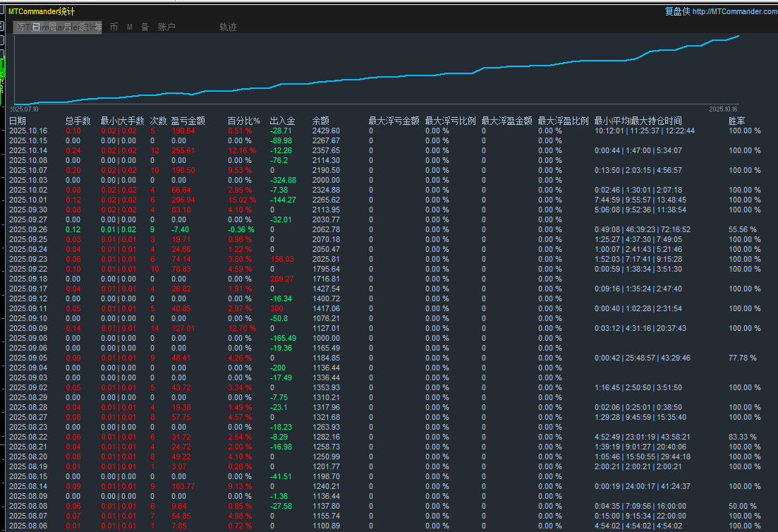Click the 百分比% column header
The height and width of the screenshot is (532, 778).
(243, 121)
